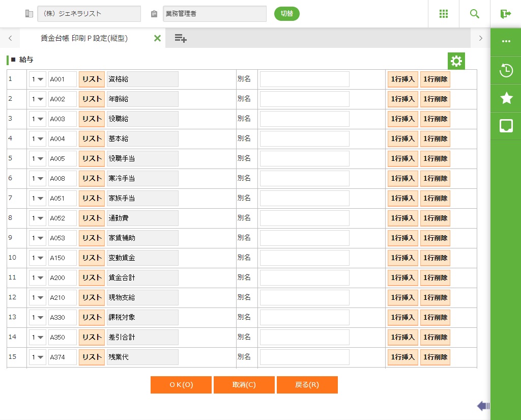
Task: Expand the dropdown in row 1 (A001)
Action: coord(38,79)
